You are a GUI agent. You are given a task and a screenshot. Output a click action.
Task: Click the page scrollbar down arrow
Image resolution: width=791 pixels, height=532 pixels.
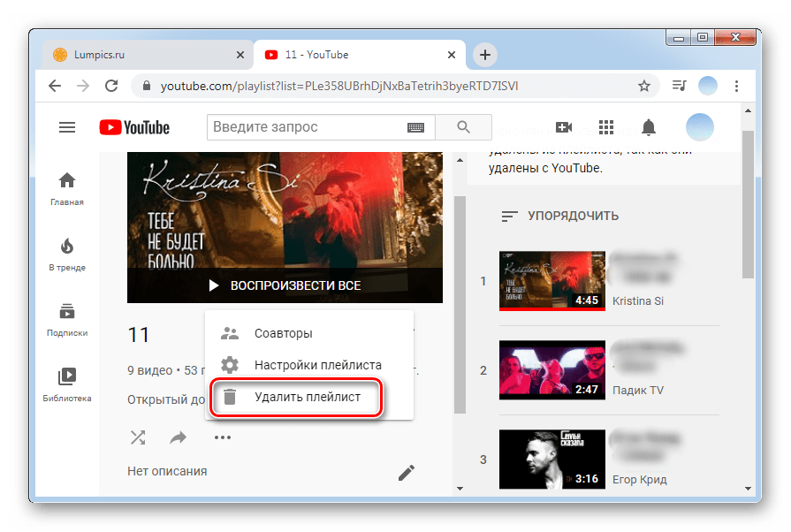tap(748, 489)
